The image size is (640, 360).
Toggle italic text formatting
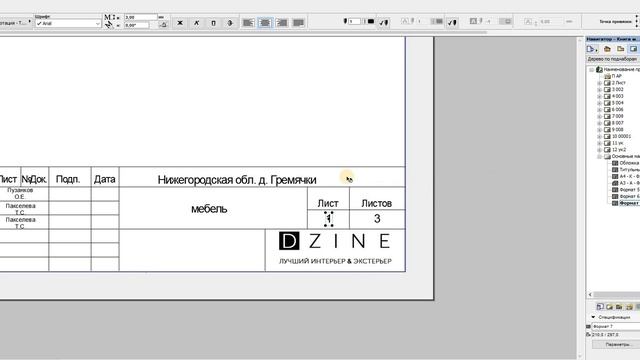click(197, 23)
